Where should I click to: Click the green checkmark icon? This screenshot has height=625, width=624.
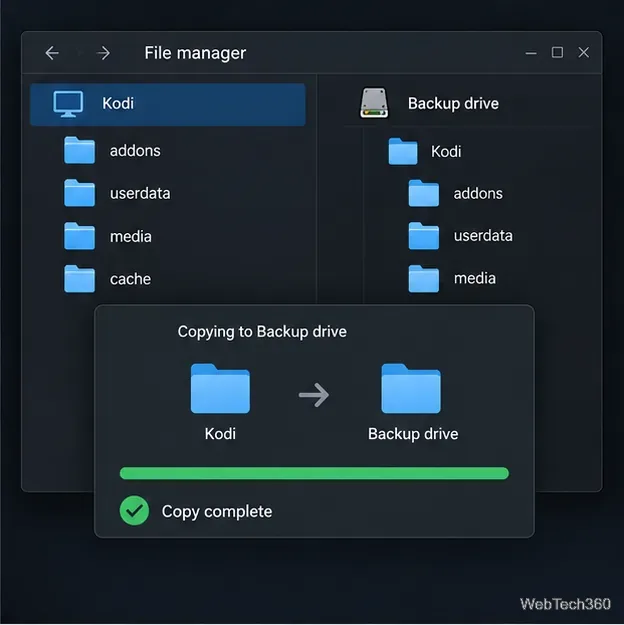134,511
